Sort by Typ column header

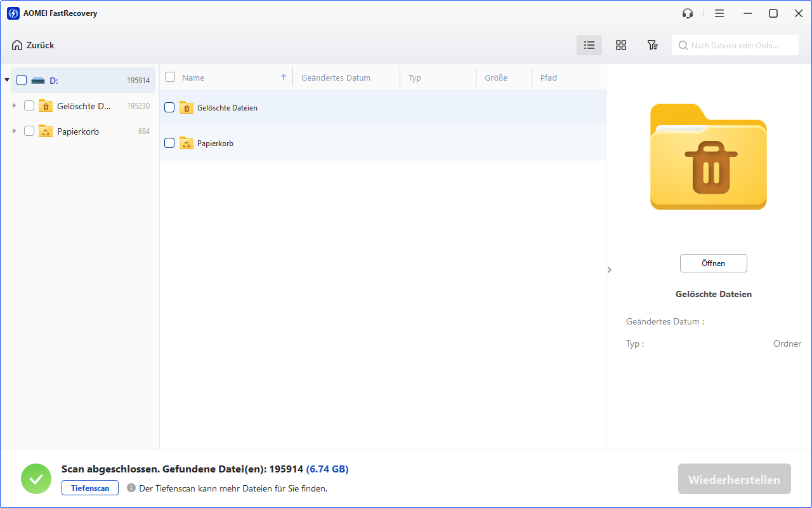coord(415,77)
